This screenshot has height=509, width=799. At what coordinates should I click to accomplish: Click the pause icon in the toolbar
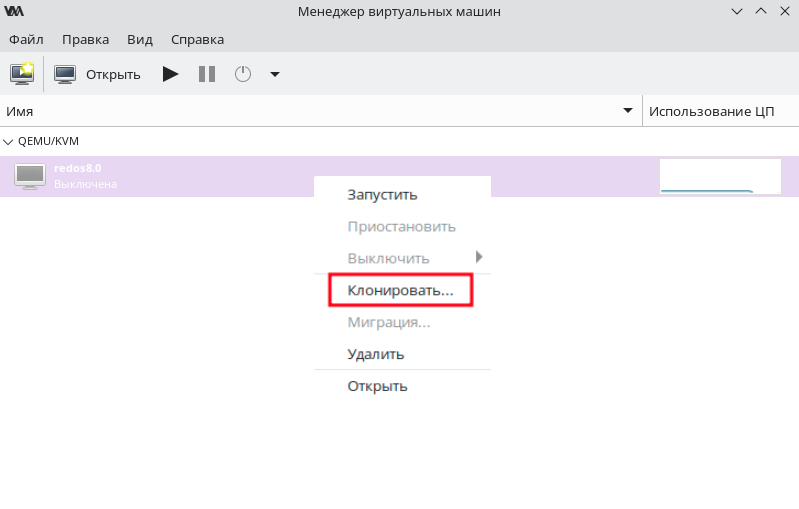pyautogui.click(x=207, y=74)
